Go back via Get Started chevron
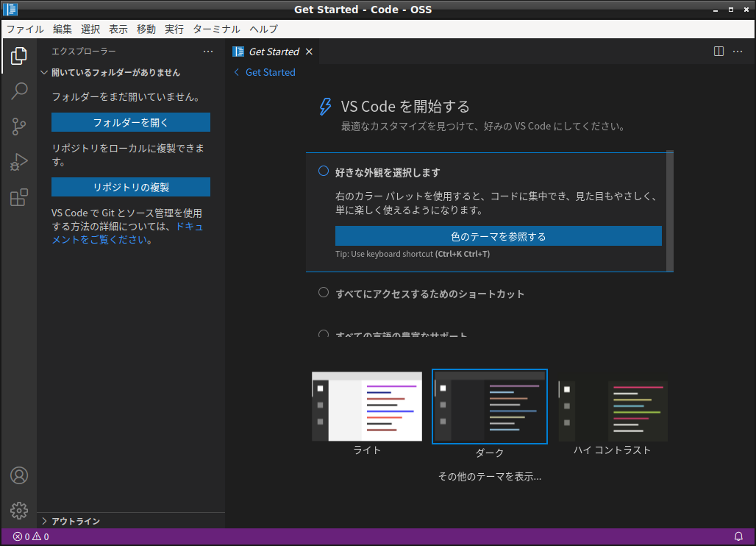756x546 pixels. [236, 72]
